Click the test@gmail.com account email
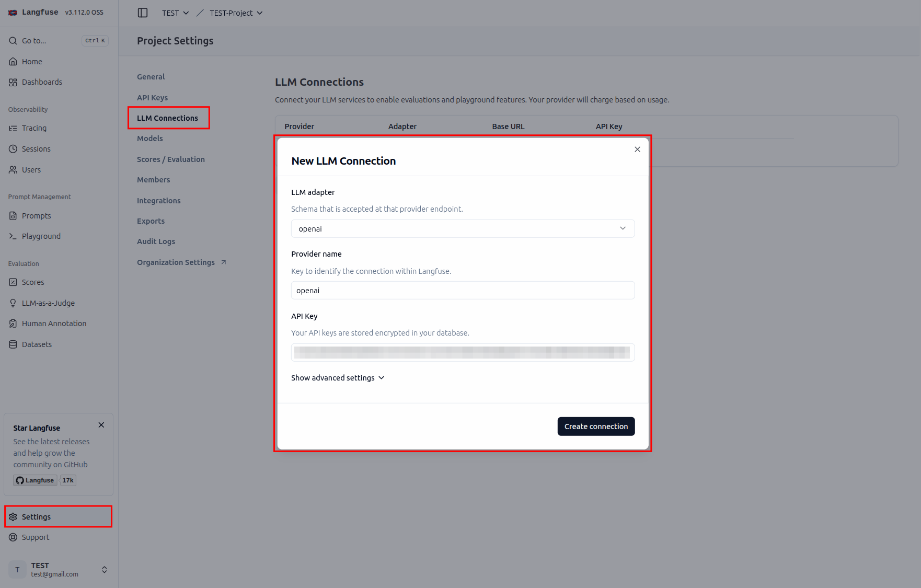Screen dimensions: 921x588 (x=54, y=574)
